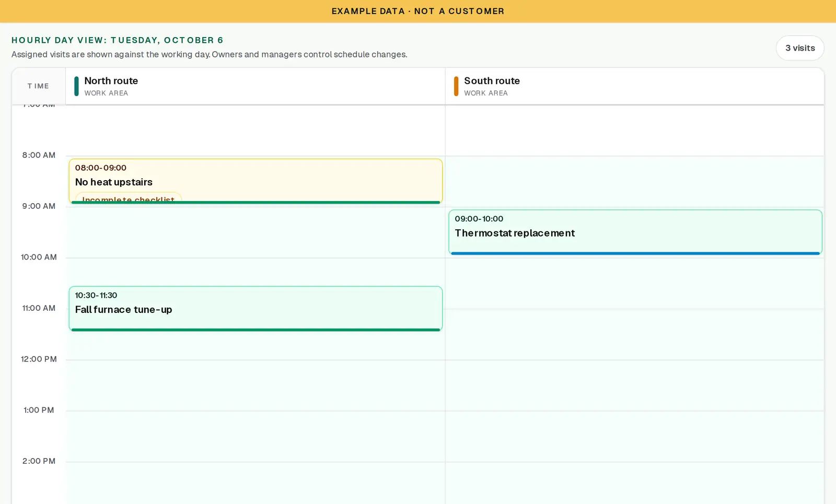Click the Incomplete checklist badge
The width and height of the screenshot is (836, 504).
[x=129, y=197]
